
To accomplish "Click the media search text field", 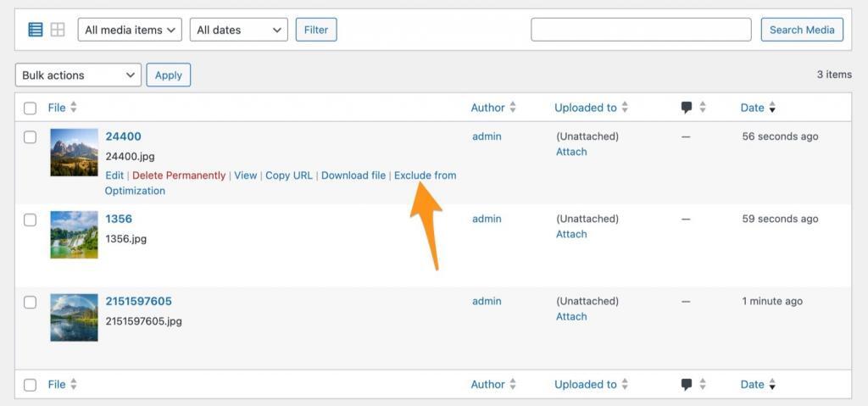I will pyautogui.click(x=641, y=30).
